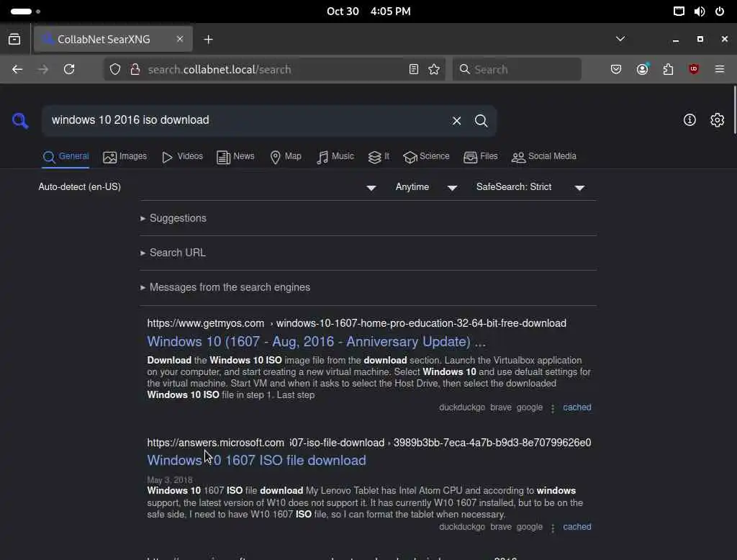Open Pocket save icon
The width and height of the screenshot is (737, 560).
[x=616, y=69]
